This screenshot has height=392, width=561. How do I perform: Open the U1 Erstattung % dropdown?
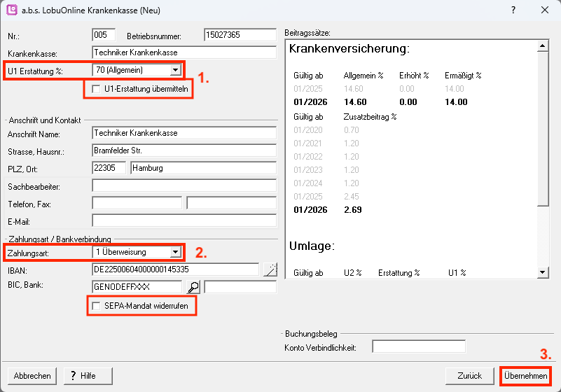point(175,70)
